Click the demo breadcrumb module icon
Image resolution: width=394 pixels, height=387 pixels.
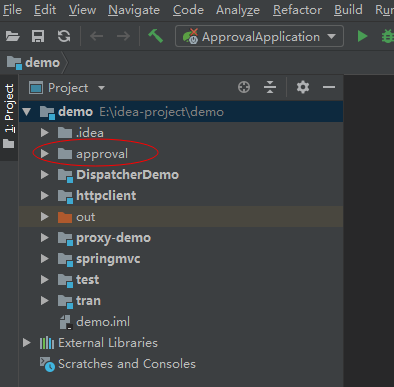(14, 63)
